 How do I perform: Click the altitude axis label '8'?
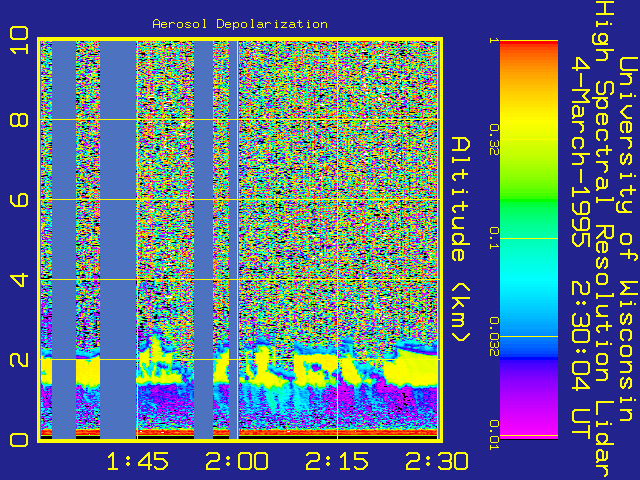19,120
